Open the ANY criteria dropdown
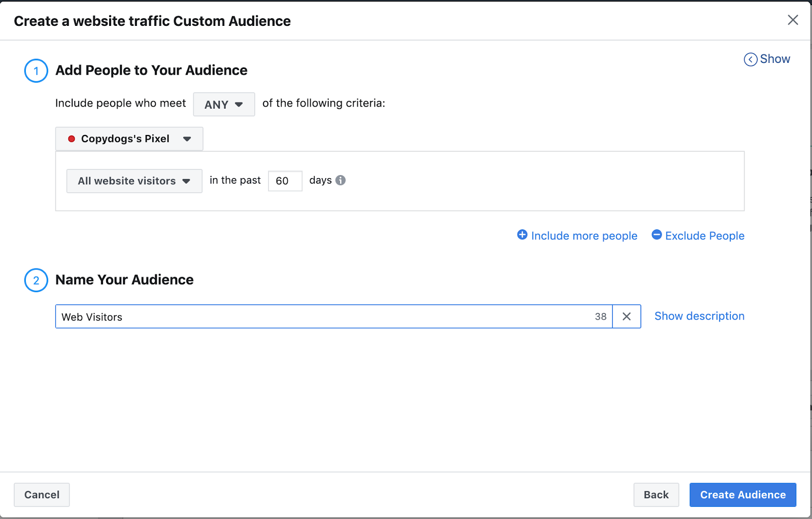Screen dimensions: 812x519 pos(224,105)
